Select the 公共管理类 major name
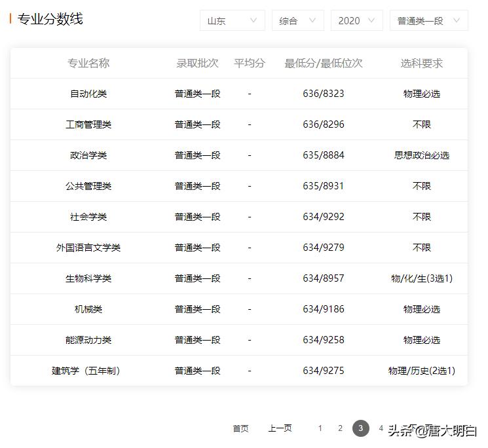 88,186
